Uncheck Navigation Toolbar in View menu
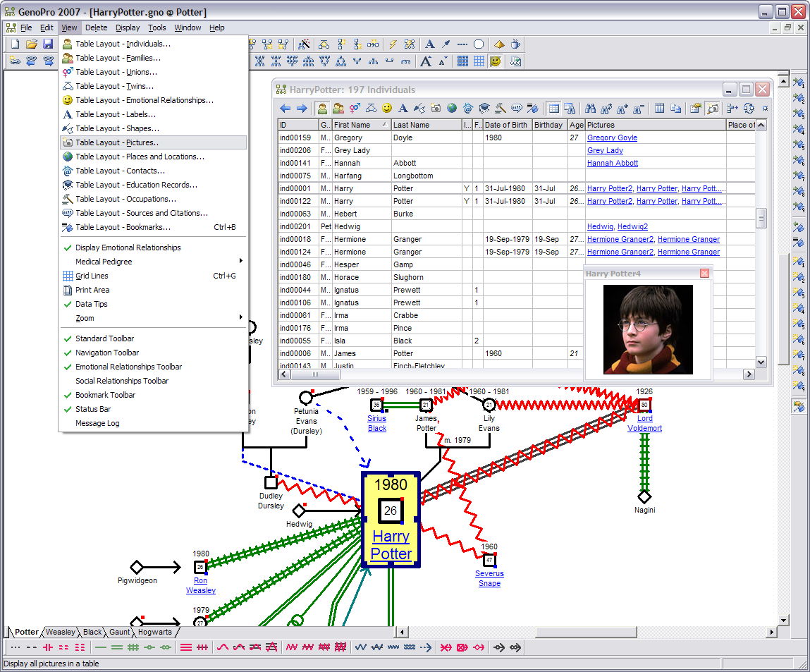 [153, 353]
